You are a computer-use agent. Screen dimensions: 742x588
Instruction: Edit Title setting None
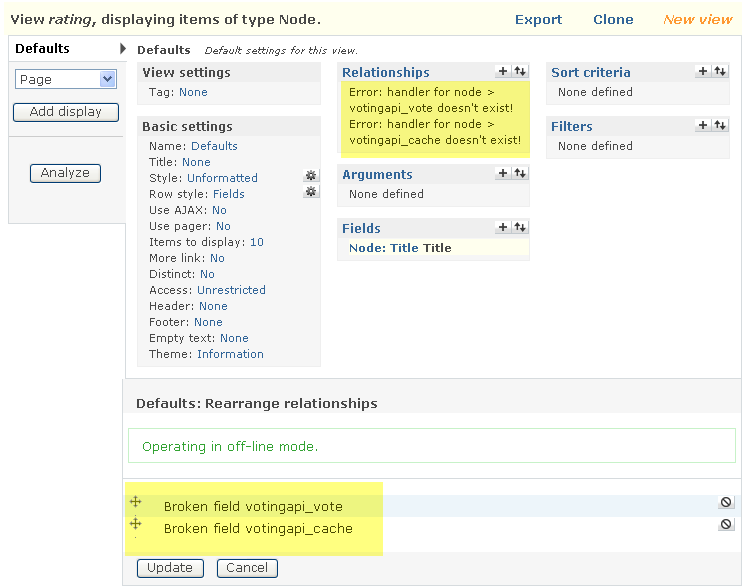(x=196, y=162)
